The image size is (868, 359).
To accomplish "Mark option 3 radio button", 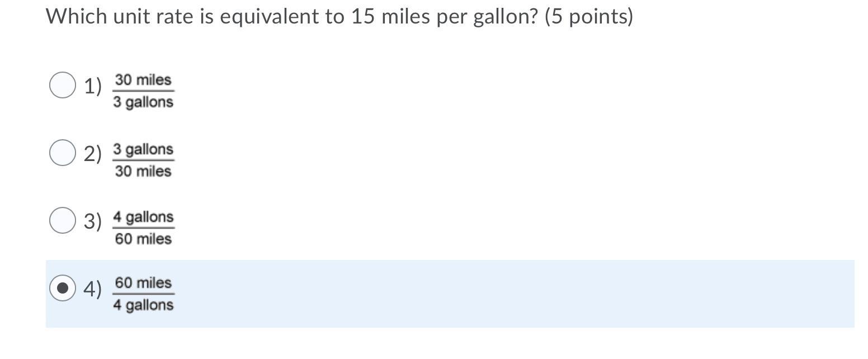I will tap(63, 220).
